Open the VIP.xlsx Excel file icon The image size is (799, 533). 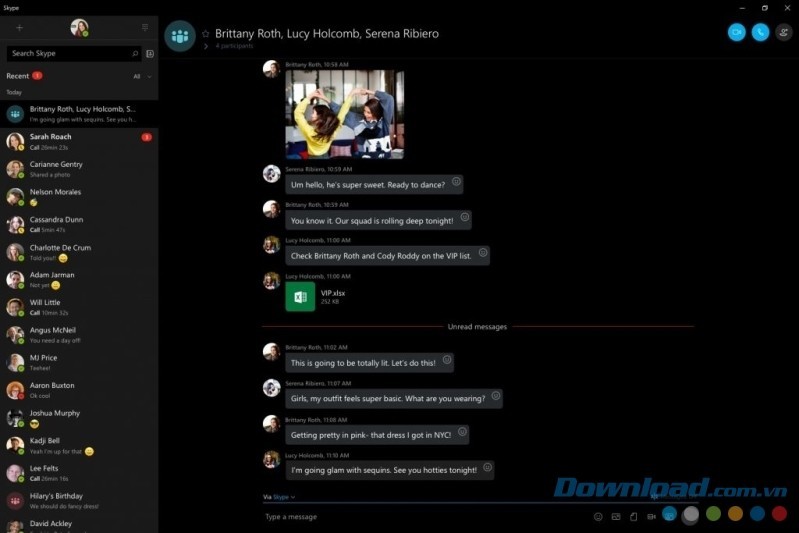[300, 297]
